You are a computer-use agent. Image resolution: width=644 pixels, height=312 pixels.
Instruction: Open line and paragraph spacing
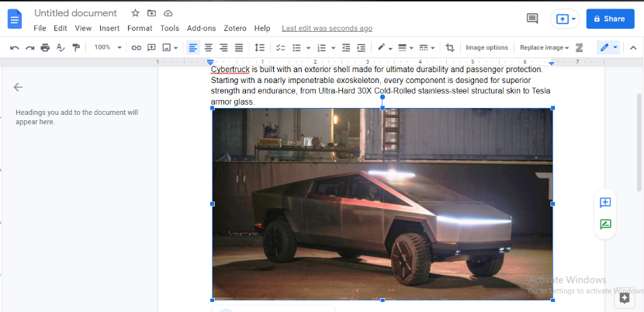[x=260, y=47]
